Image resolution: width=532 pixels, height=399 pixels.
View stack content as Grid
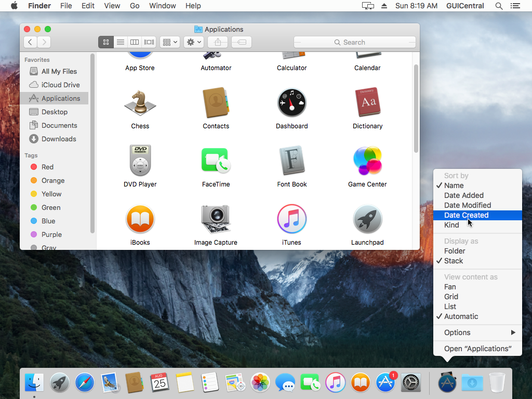477,297
